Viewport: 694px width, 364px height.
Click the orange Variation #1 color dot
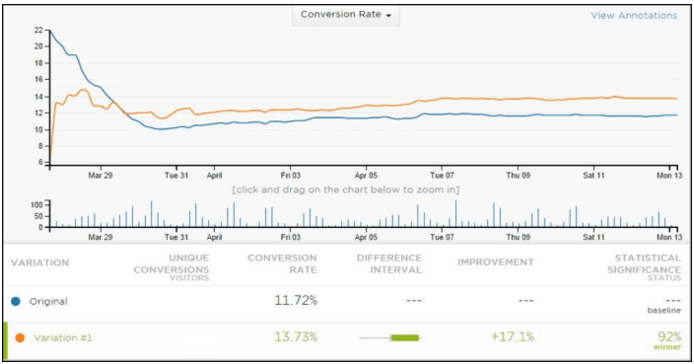19,338
